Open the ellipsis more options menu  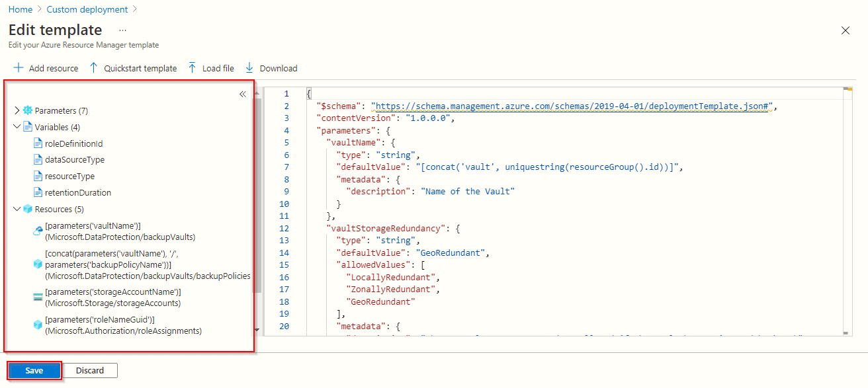(x=122, y=30)
